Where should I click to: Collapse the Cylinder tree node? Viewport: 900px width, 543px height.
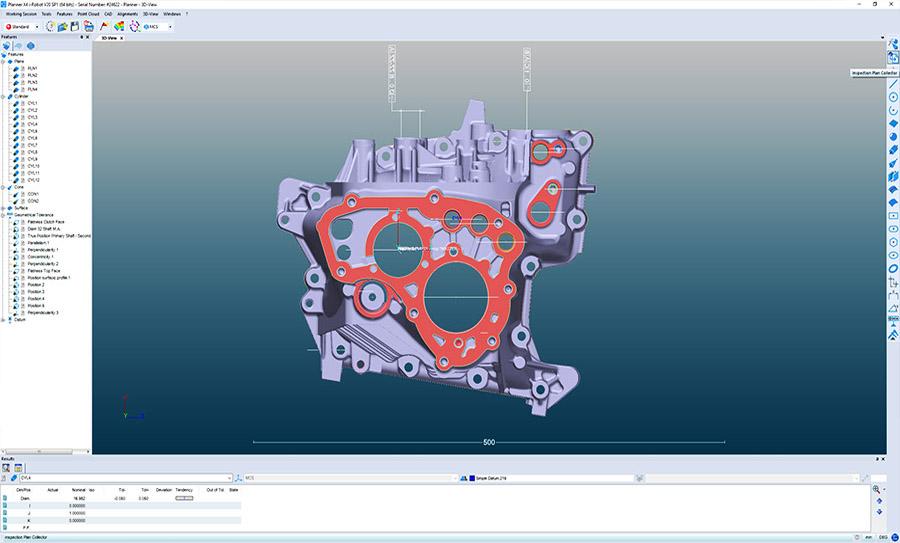click(x=3, y=96)
